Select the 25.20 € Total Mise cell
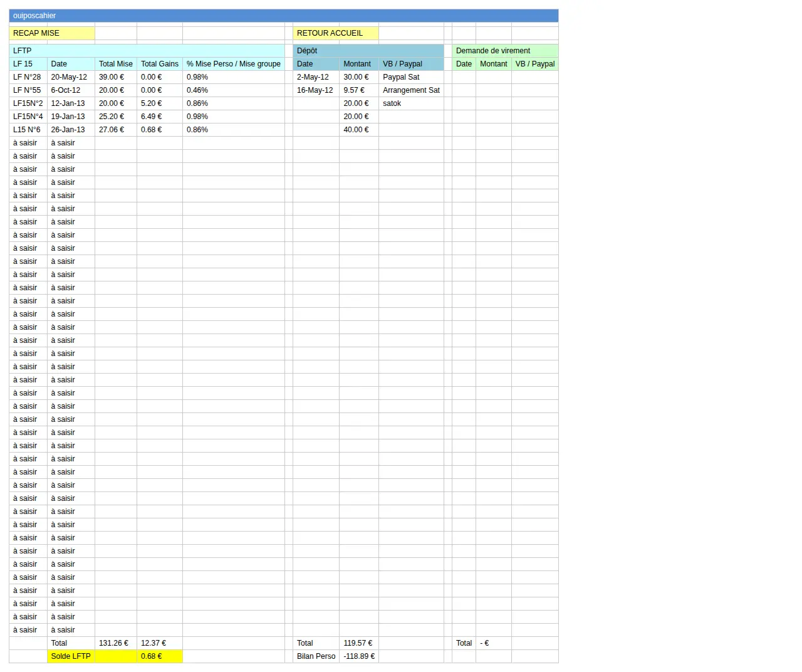 tap(116, 117)
